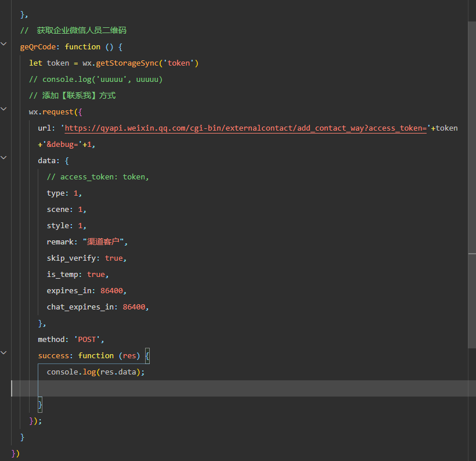Click the 'scene: 1,' line
476x461 pixels.
pyautogui.click(x=67, y=210)
